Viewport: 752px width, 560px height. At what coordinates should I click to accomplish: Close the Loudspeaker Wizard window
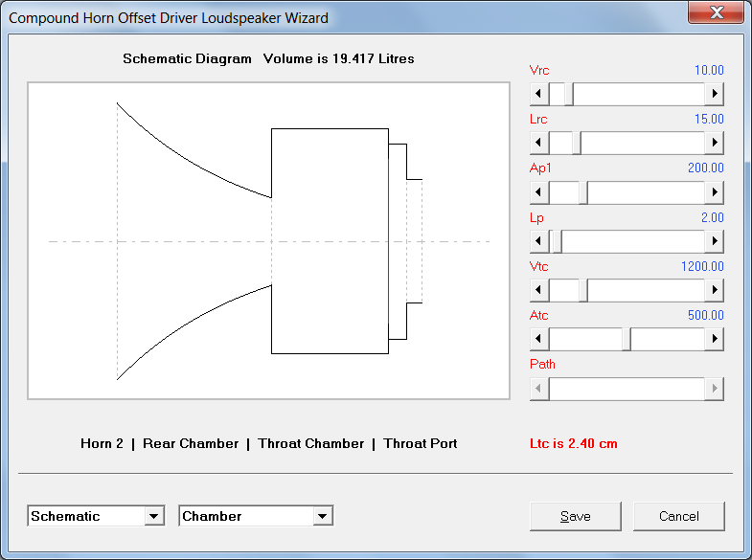716,11
